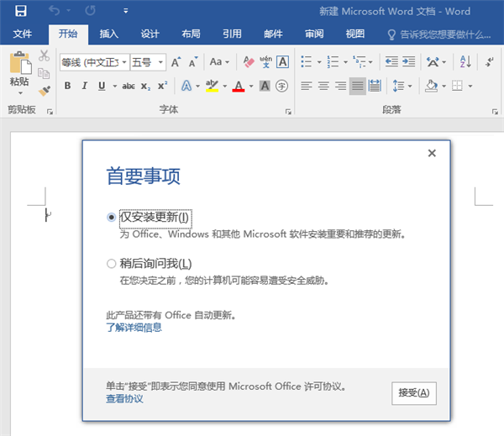Click the Increase Indent icon
Screen dimensions: 504x436
408,62
